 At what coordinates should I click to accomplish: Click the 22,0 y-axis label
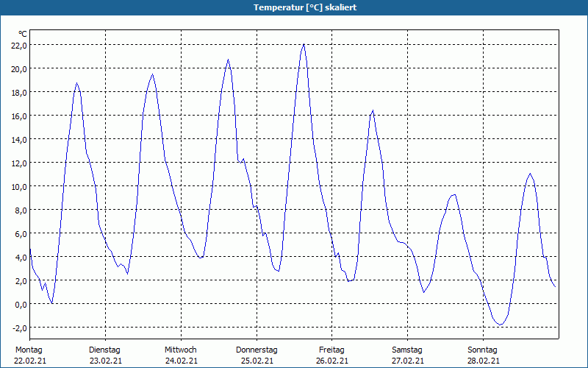point(19,46)
